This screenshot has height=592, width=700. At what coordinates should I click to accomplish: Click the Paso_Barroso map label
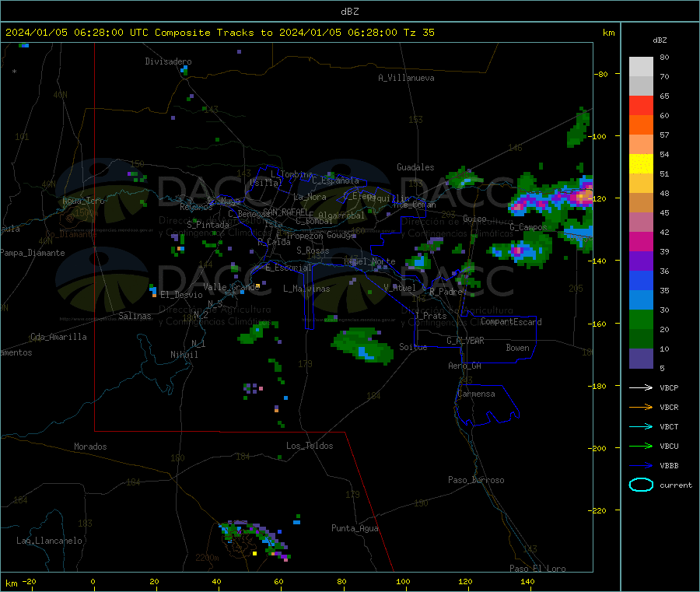click(476, 480)
